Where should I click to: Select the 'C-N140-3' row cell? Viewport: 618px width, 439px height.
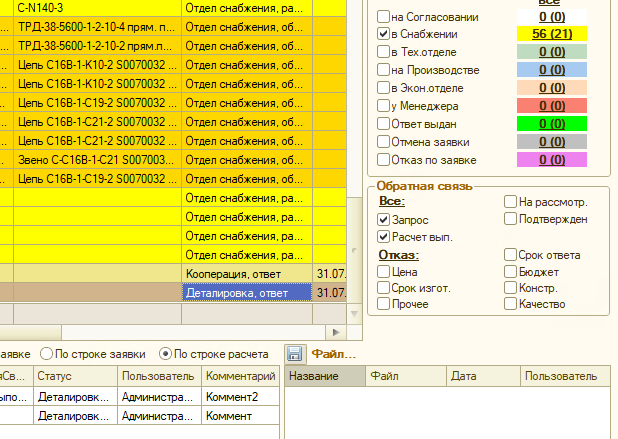pos(97,8)
